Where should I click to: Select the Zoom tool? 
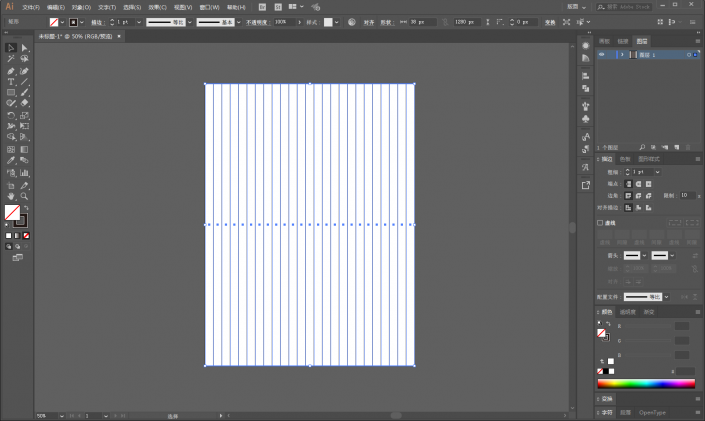(x=25, y=197)
